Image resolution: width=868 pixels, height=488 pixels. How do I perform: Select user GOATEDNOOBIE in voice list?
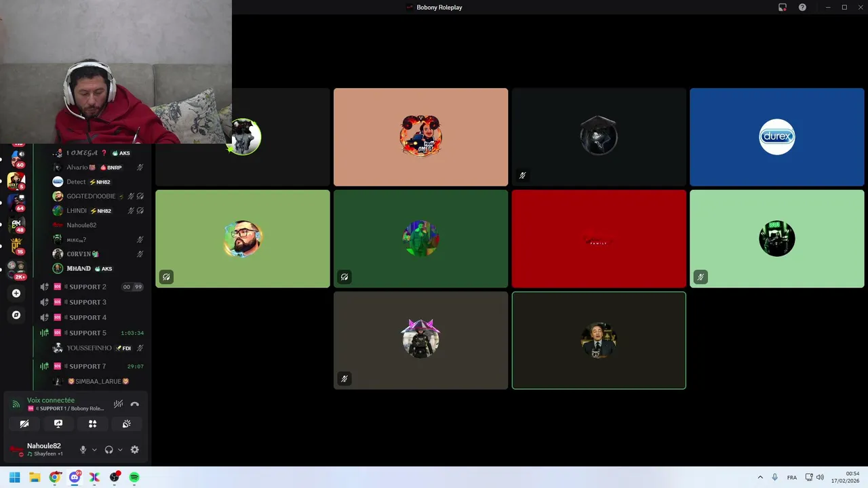[x=98, y=196]
